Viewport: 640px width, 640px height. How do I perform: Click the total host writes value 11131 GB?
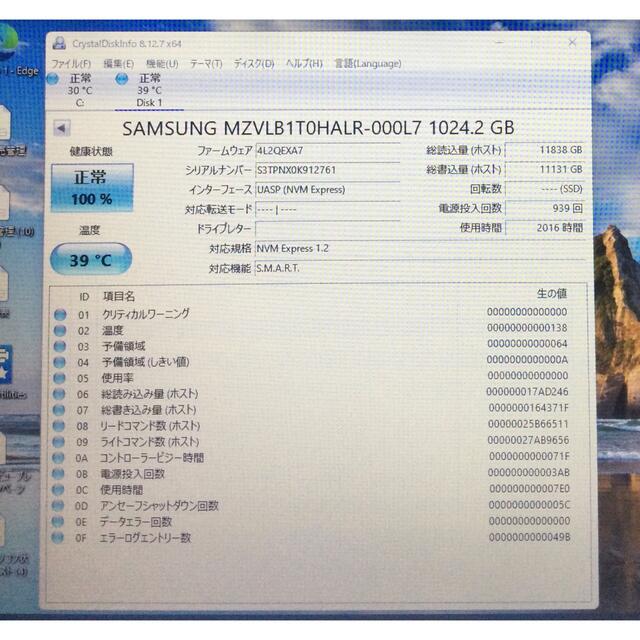point(545,169)
